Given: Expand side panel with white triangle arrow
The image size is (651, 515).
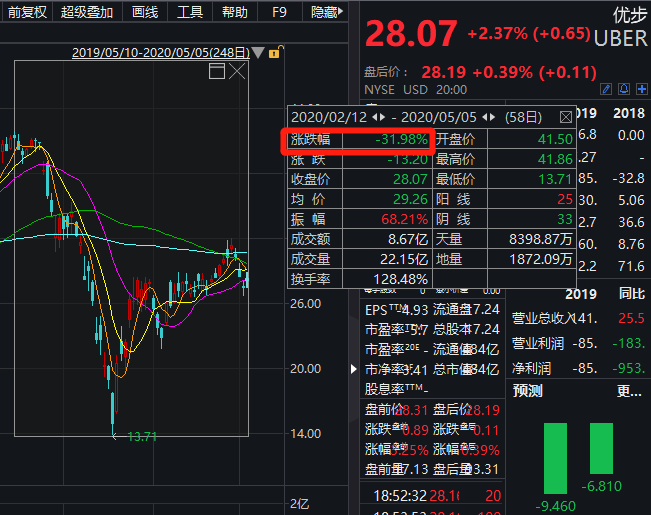Looking at the screenshot, I should (x=353, y=369).
